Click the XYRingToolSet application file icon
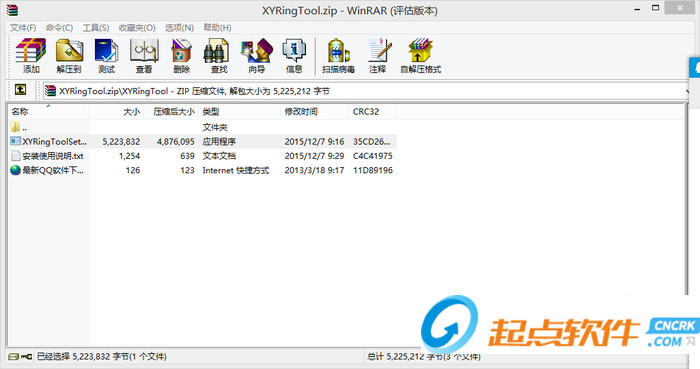Image resolution: width=700 pixels, height=369 pixels. (x=15, y=141)
